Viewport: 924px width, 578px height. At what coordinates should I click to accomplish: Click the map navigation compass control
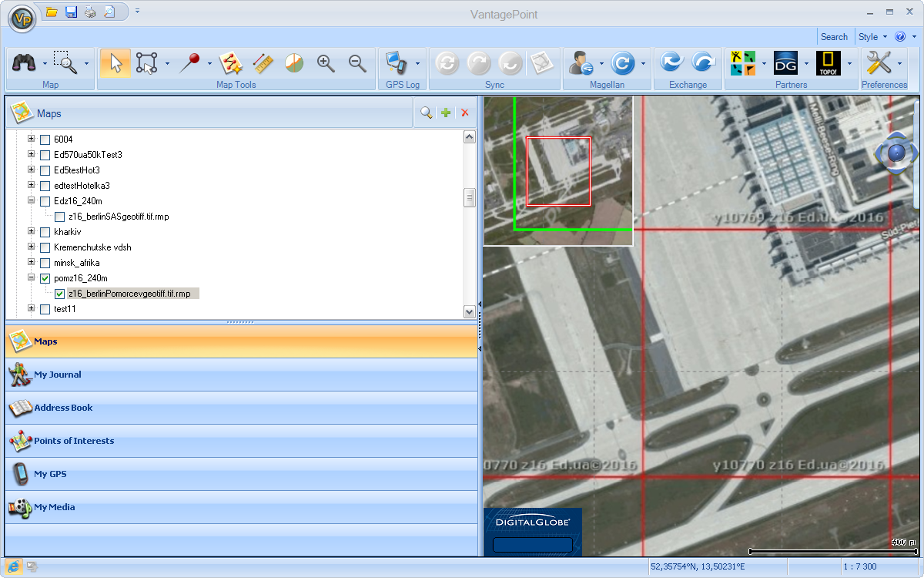[896, 153]
